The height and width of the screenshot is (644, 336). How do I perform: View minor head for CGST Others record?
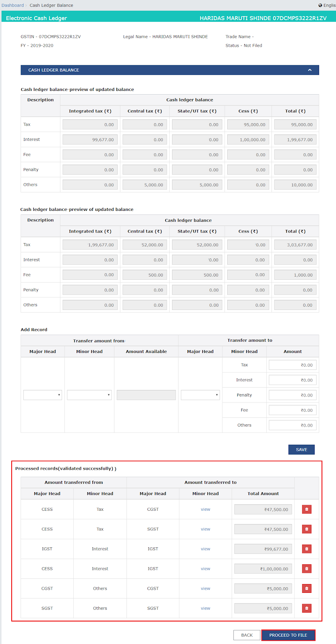[x=205, y=588]
